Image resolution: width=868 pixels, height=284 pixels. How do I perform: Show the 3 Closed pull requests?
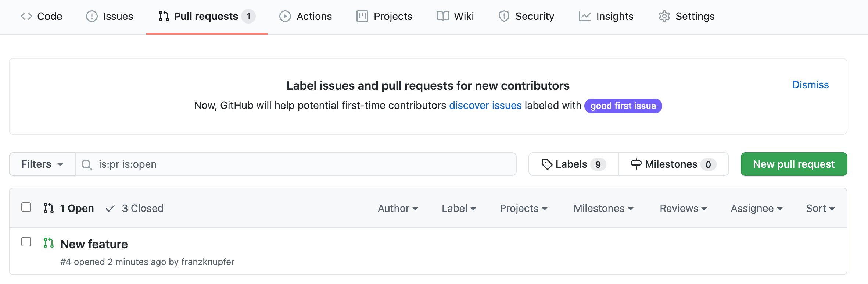[134, 208]
